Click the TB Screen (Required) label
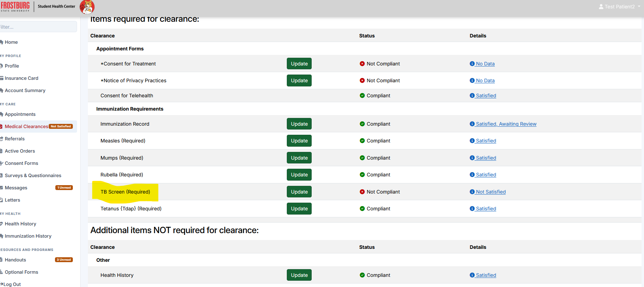Image resolution: width=644 pixels, height=287 pixels. 125,192
